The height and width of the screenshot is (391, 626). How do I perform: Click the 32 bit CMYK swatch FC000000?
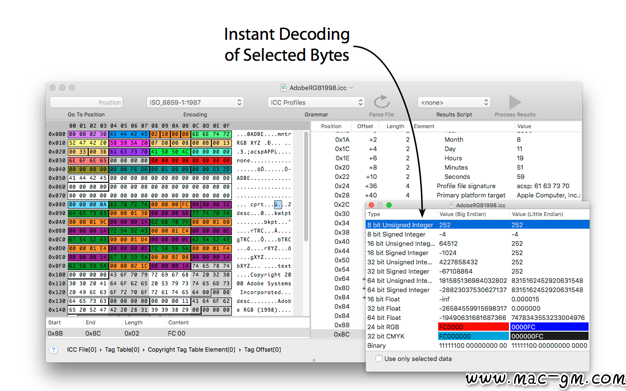(473, 336)
